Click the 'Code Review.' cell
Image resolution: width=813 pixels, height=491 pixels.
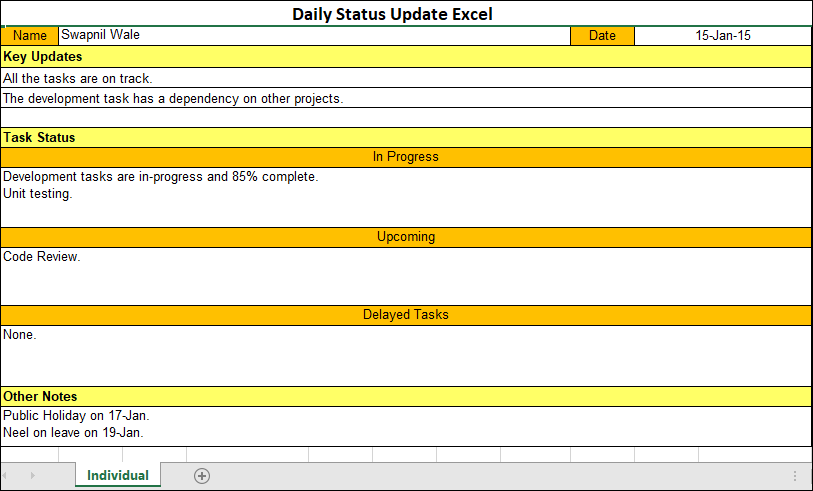point(406,276)
